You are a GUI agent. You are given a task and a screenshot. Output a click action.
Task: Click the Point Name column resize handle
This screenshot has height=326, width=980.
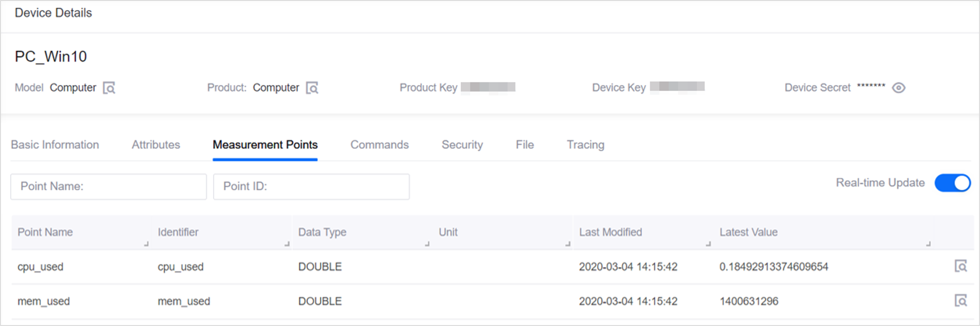tap(146, 244)
